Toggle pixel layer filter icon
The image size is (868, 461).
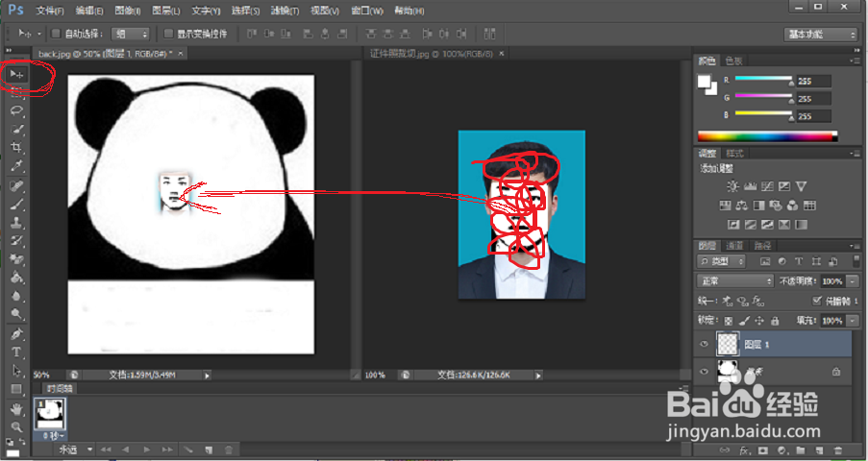click(x=765, y=261)
